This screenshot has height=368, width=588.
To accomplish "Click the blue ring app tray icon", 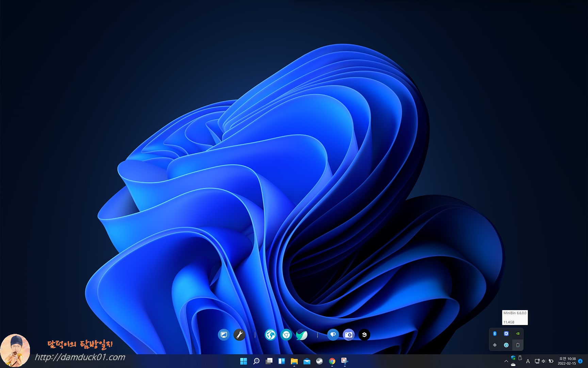I will 506,334.
